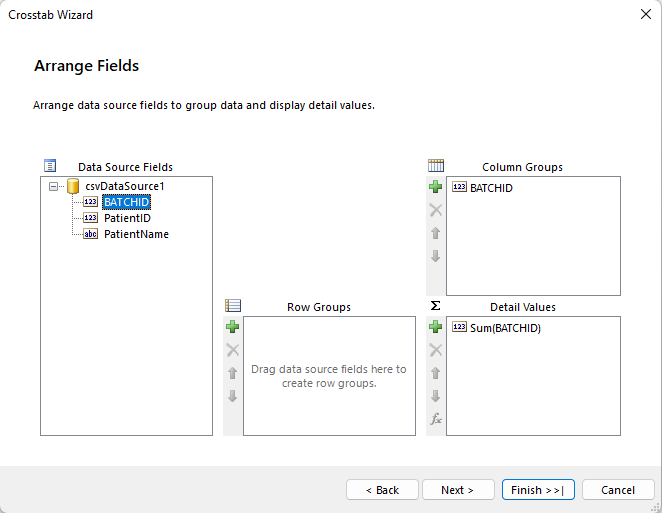This screenshot has height=513, width=662.
Task: Collapse the csvDataSource1 tree node
Action: [52, 186]
